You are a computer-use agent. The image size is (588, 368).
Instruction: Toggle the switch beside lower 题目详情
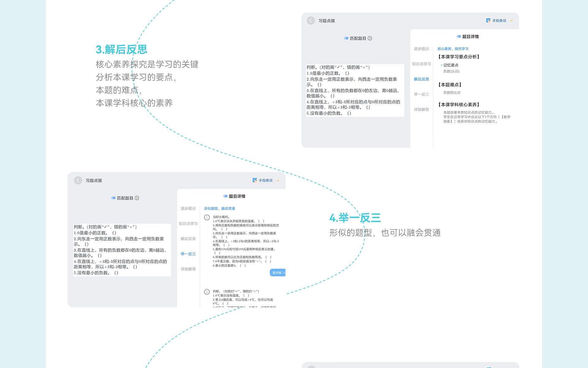(225, 196)
